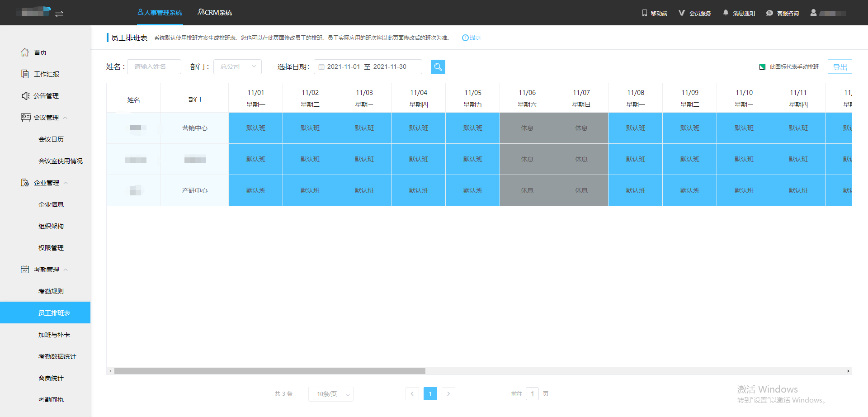
Task: Click 休息 on 11/07 for 产研中心 row
Action: point(581,190)
